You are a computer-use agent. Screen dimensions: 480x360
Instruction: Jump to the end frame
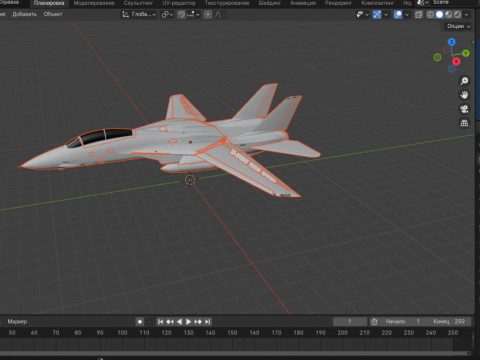point(207,322)
